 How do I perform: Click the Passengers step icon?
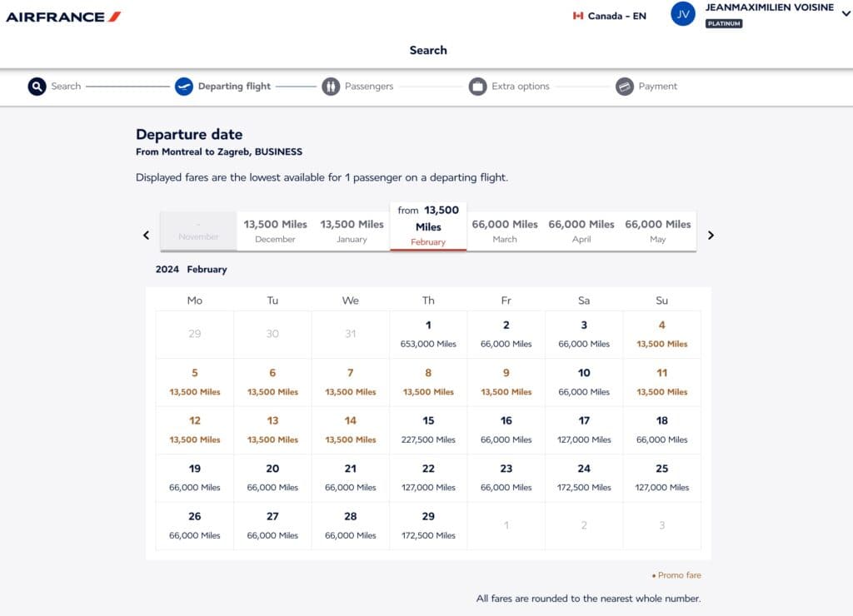[x=331, y=87]
